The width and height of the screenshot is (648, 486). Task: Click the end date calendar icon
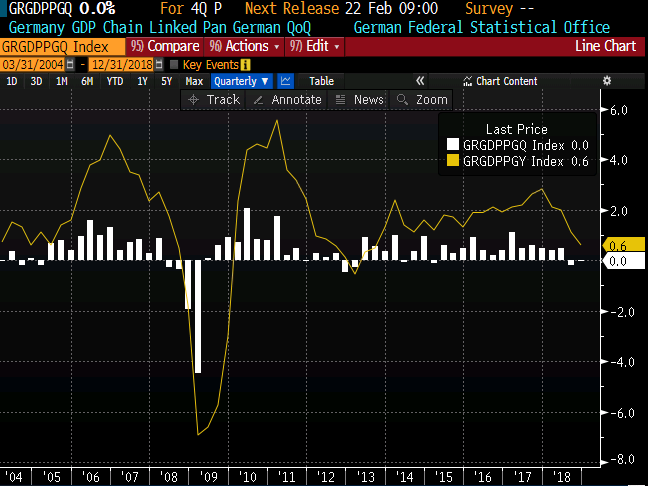coord(157,64)
